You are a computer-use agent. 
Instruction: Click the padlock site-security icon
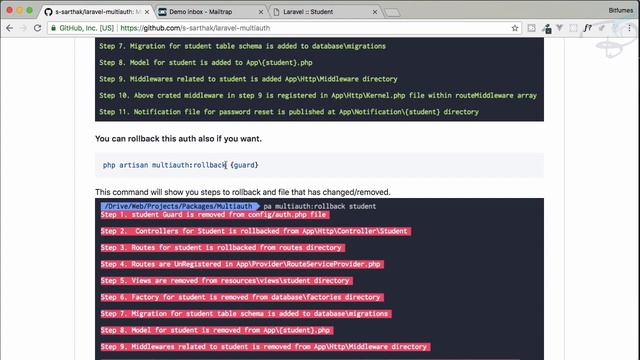click(53, 28)
